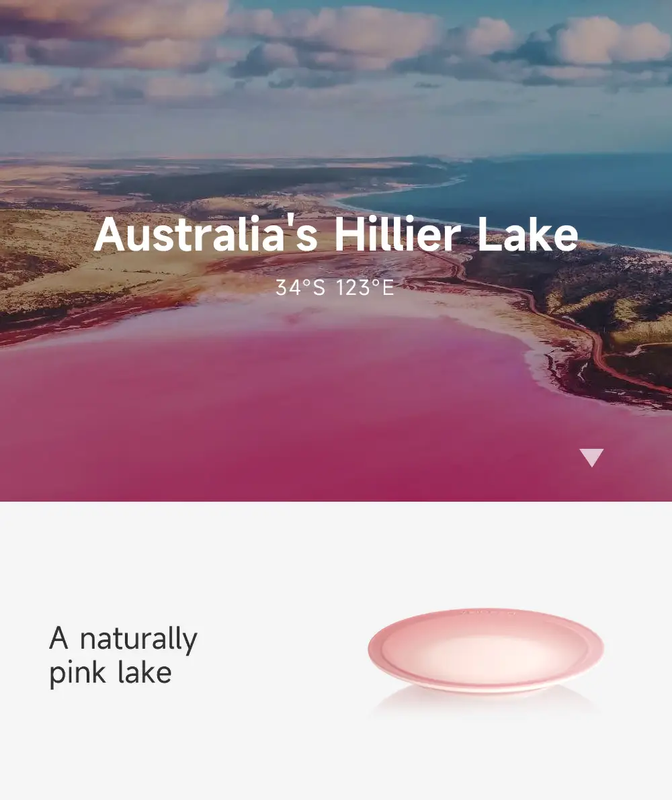Click the 123°E longitude text
The image size is (672, 800).
click(x=366, y=287)
